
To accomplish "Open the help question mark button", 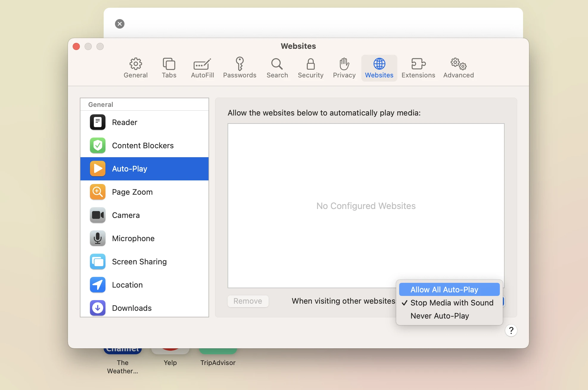I will (x=511, y=330).
